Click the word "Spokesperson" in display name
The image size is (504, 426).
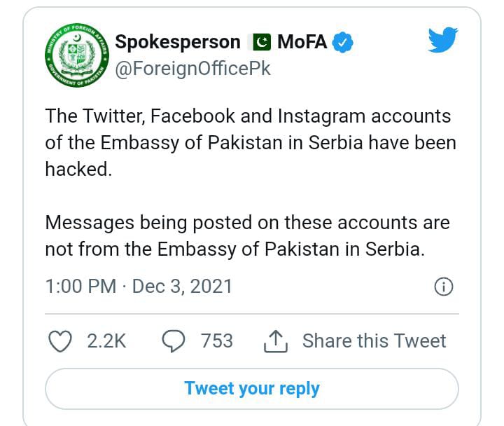point(178,42)
